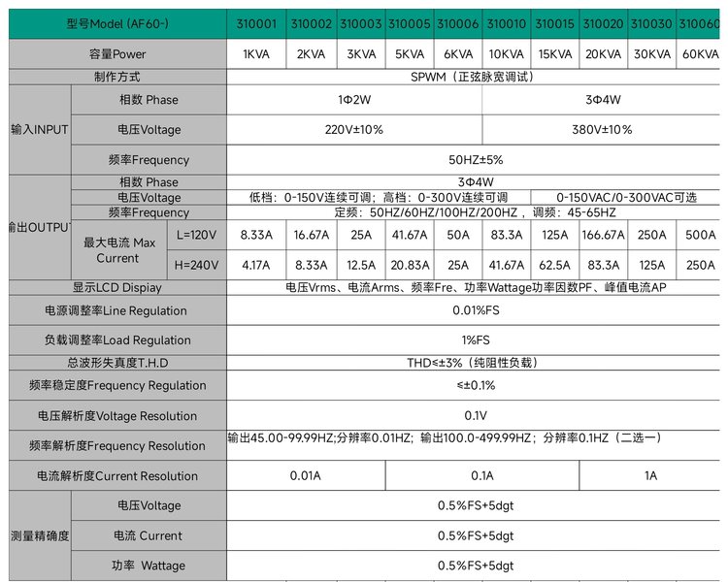The image size is (728, 582).
Task: Select the 功率 Wattage accuracy row label
Action: 149,566
